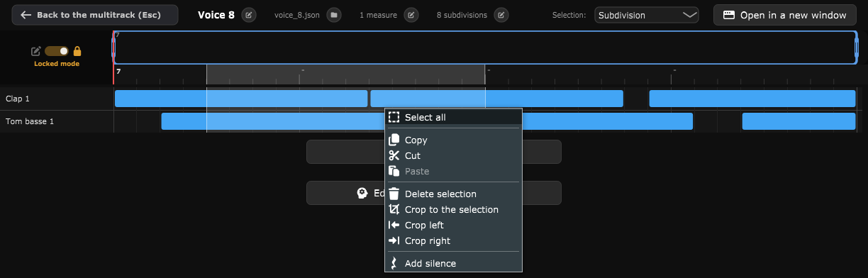
Task: Click the gray selection region in ruler
Action: tap(345, 74)
